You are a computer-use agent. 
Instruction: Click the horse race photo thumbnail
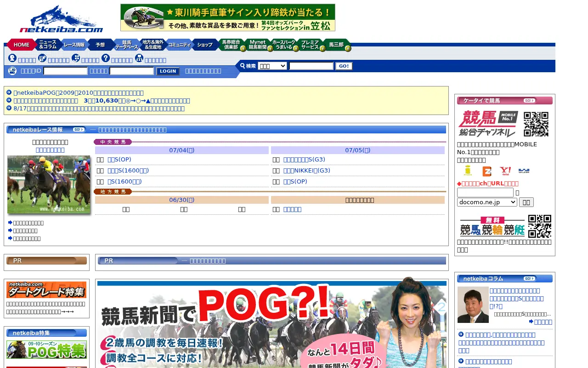[x=49, y=184]
